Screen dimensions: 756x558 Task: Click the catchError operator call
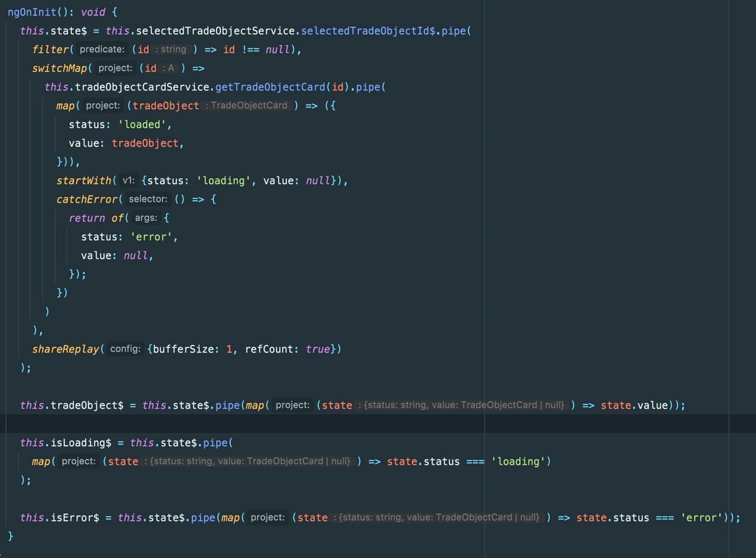pos(87,200)
